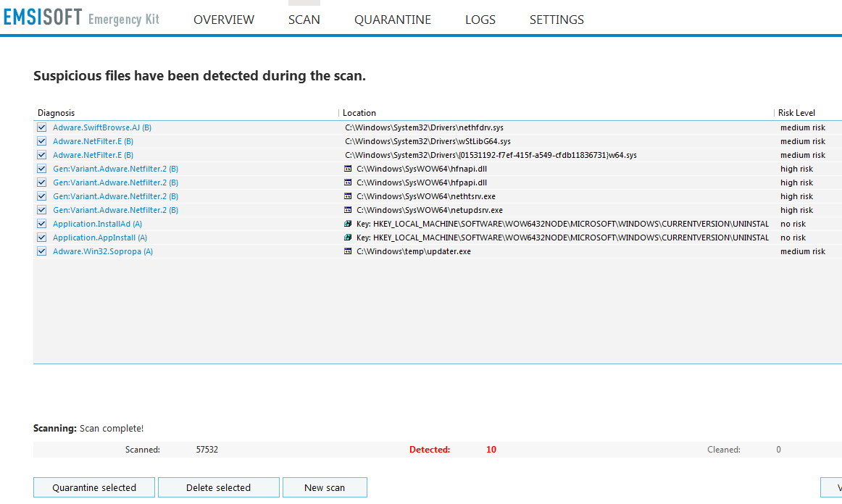Deselect the checkbox for the hfnapi.dll detection

point(41,169)
